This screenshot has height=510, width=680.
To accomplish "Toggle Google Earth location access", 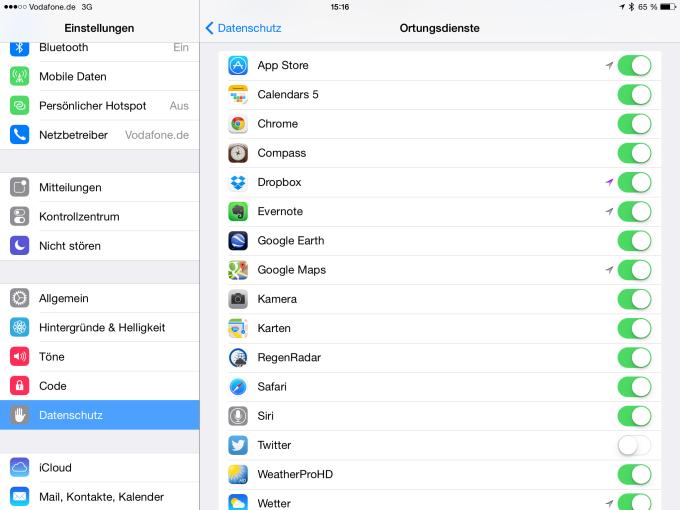I will [634, 241].
